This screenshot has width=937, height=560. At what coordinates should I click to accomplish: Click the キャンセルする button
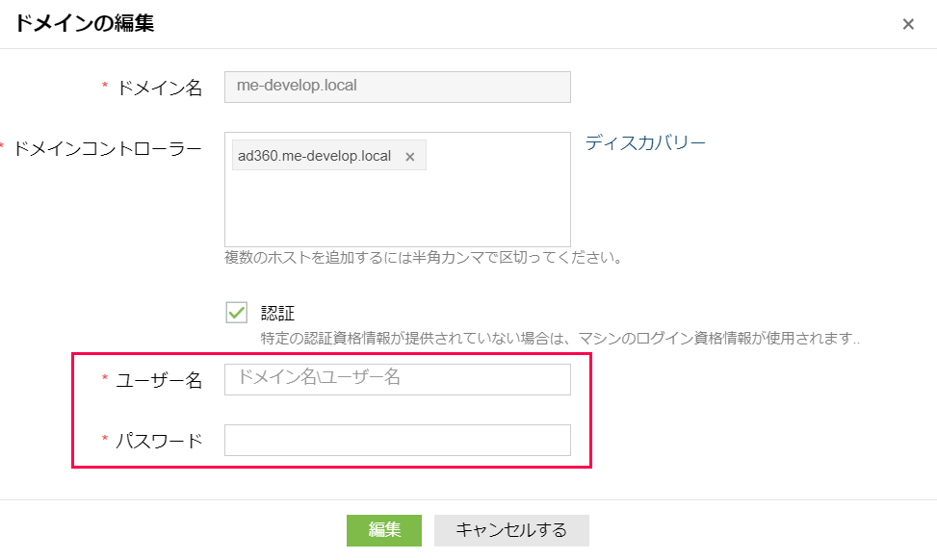point(510,530)
